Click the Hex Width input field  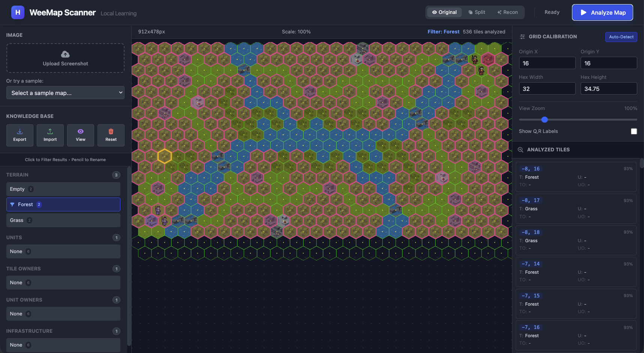(x=547, y=89)
